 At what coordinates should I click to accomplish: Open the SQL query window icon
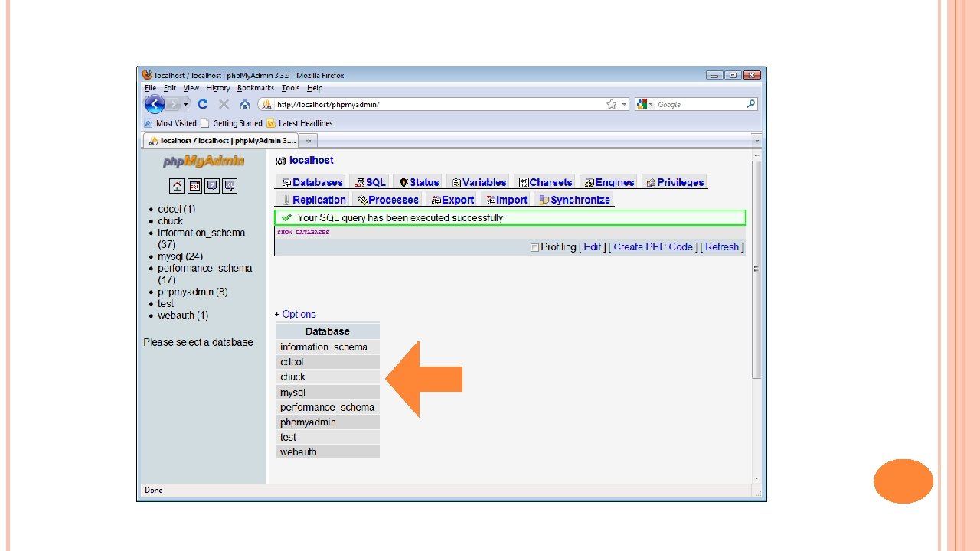pyautogui.click(x=194, y=185)
